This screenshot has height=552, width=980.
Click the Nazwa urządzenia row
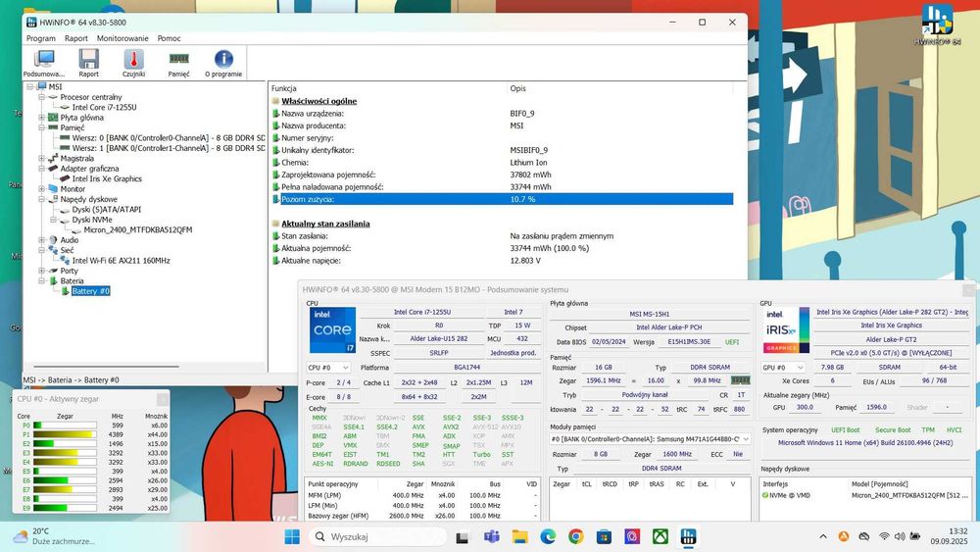pos(503,114)
